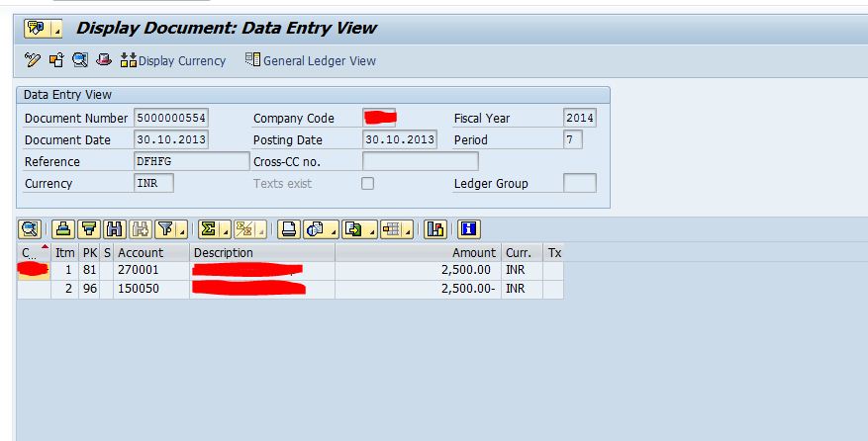Click the chart graphic icon in the grid toolbar
The height and width of the screenshot is (441, 868).
point(435,229)
